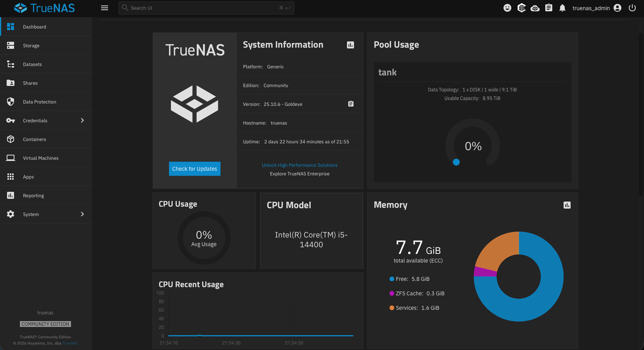Viewport: 644px width, 350px height.
Task: Click the tank pool name
Action: [x=388, y=72]
